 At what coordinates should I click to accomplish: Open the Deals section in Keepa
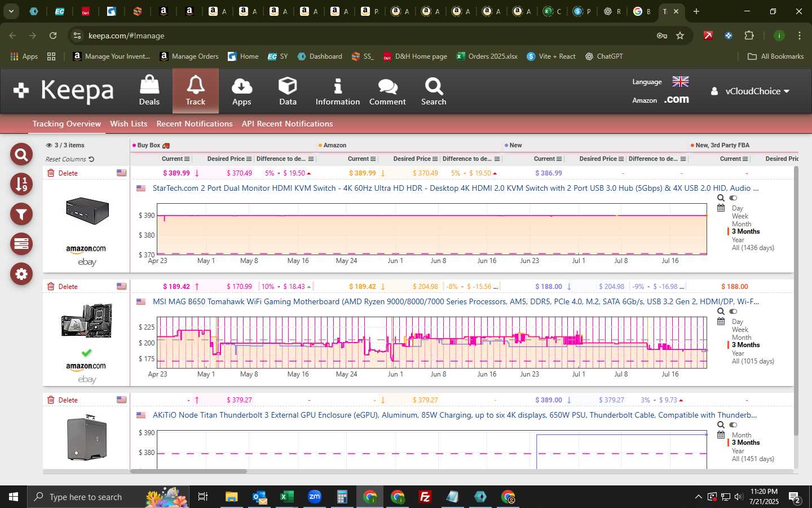click(x=149, y=91)
